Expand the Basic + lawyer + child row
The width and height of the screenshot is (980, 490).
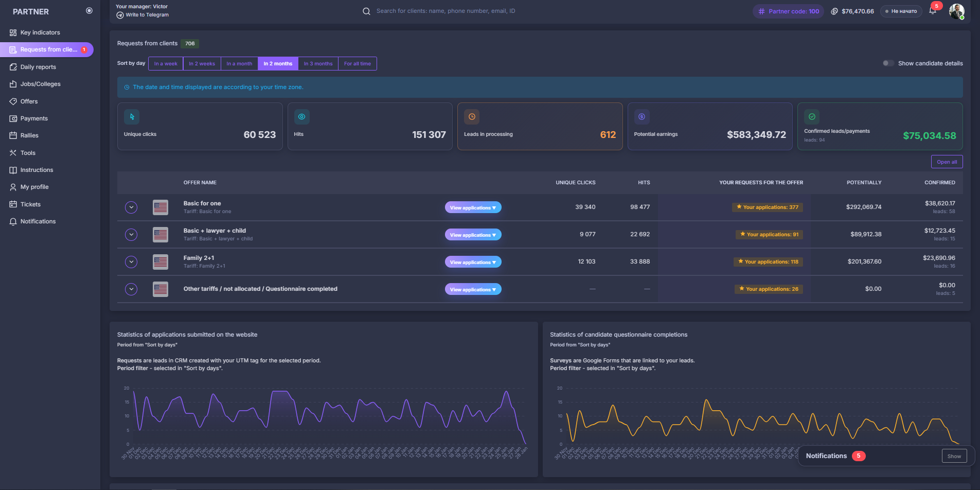tap(131, 234)
